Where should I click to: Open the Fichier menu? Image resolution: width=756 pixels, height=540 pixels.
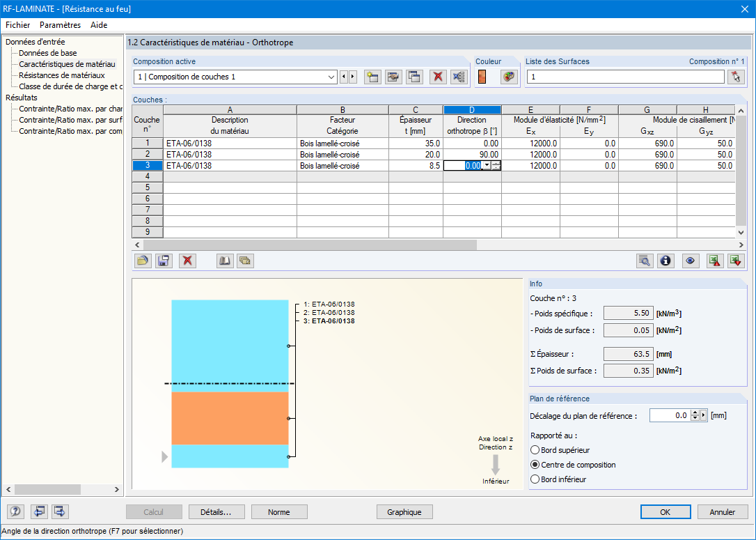(18, 24)
